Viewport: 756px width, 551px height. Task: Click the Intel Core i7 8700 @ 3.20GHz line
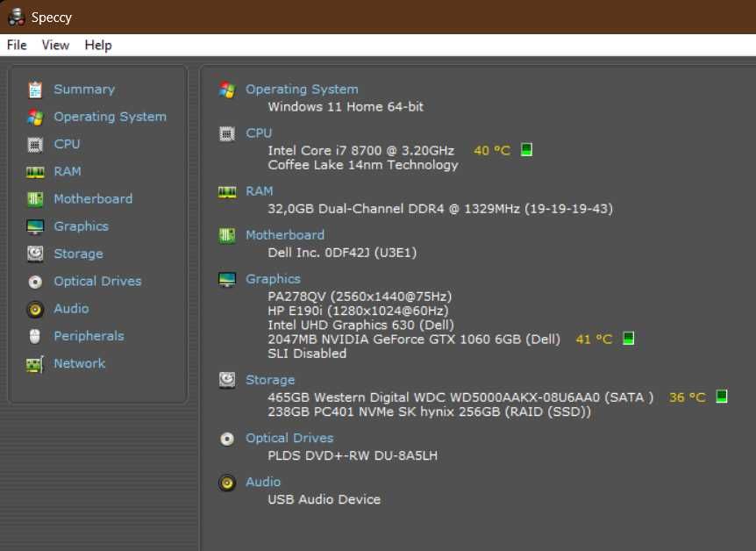tap(361, 151)
